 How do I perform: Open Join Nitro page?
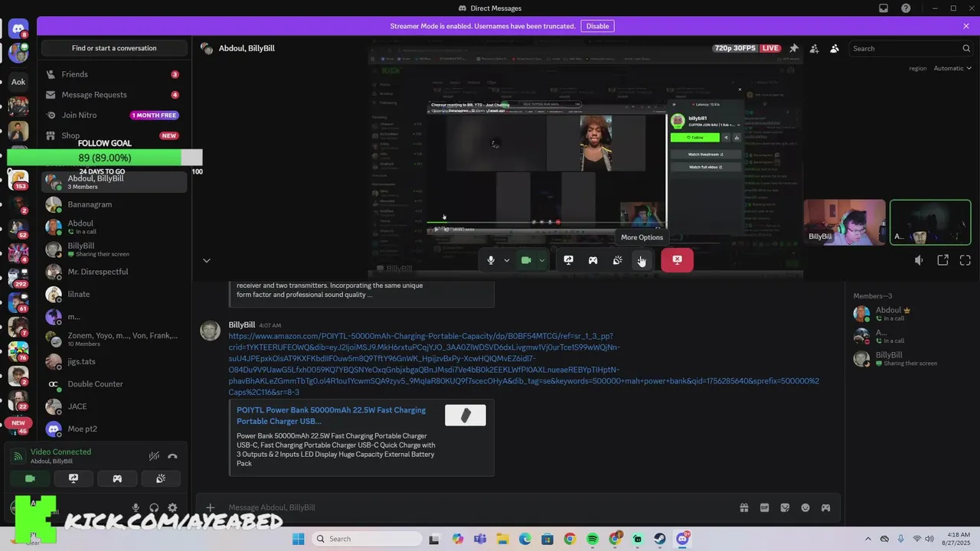click(x=114, y=115)
